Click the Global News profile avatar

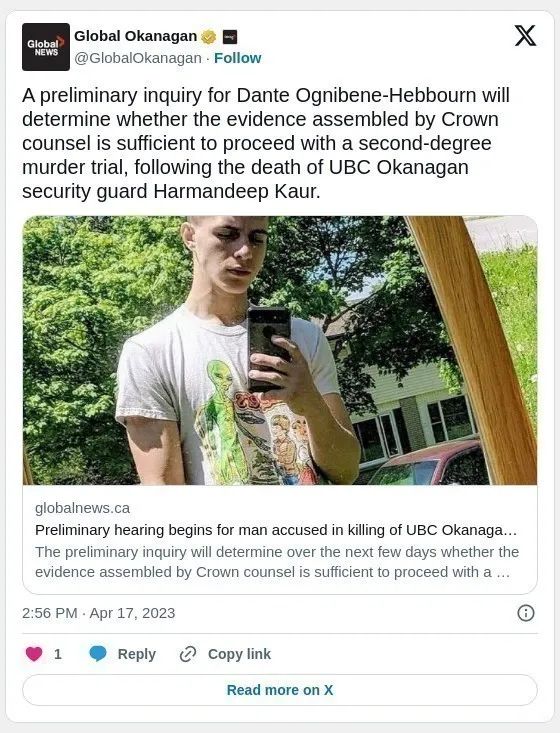coord(46,47)
